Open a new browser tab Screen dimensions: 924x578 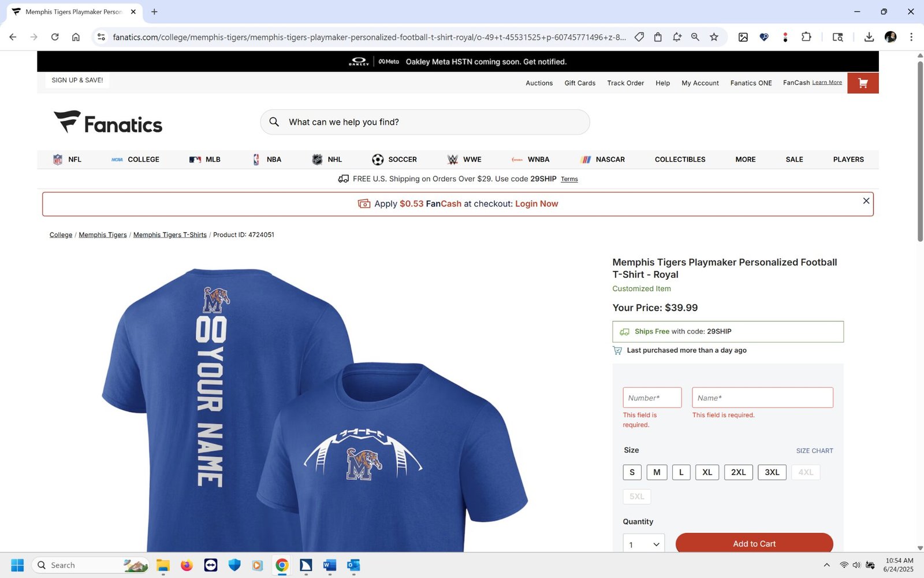point(154,12)
